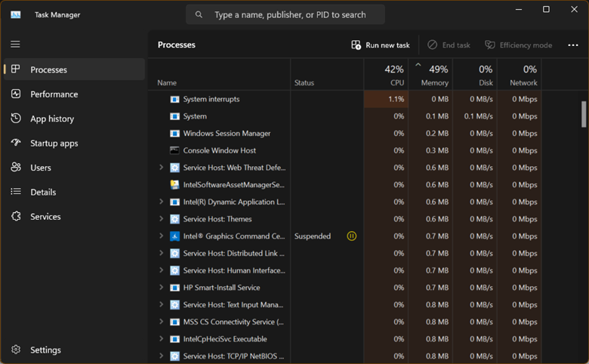589x364 pixels.
Task: Expand Service Host: Web Threat Defense
Action: click(x=161, y=167)
